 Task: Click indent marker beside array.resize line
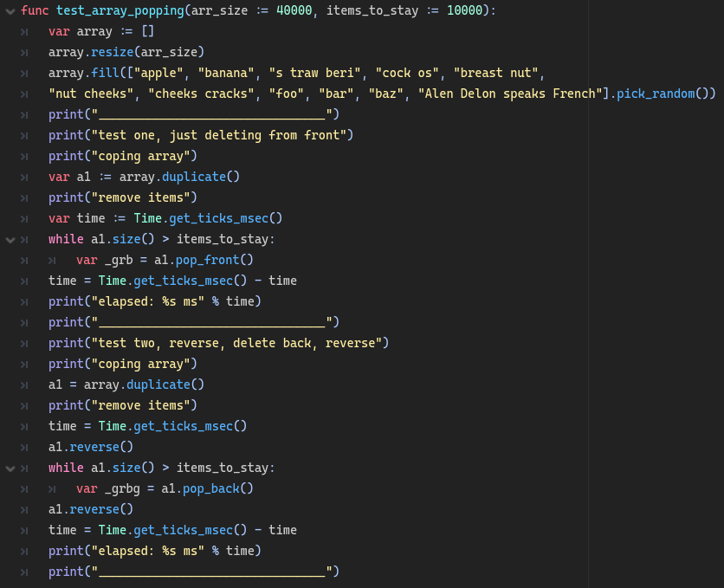pos(24,53)
